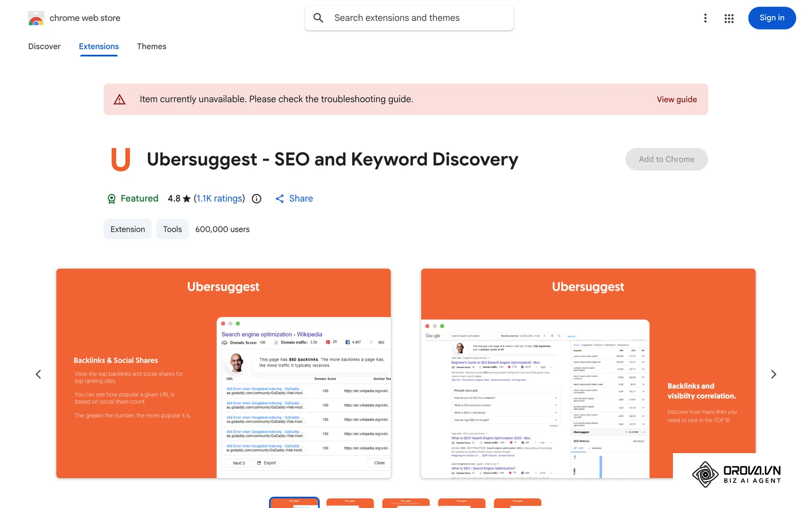Select the first carousel thumbnail
812x508 pixels.
294,503
